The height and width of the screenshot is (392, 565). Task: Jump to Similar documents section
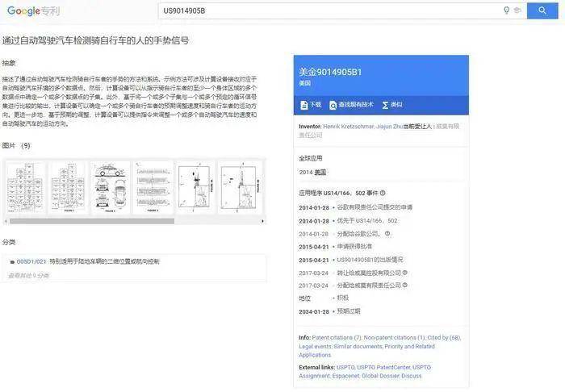(x=358, y=346)
